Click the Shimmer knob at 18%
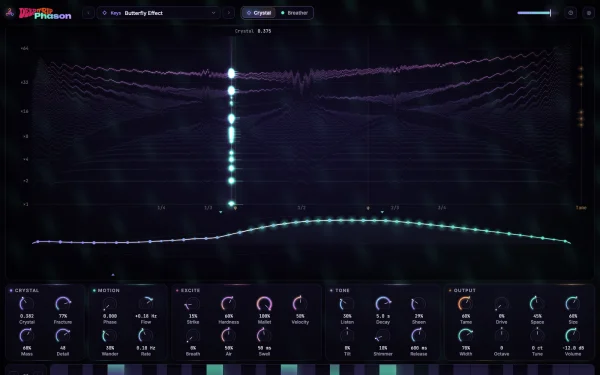 pos(383,336)
